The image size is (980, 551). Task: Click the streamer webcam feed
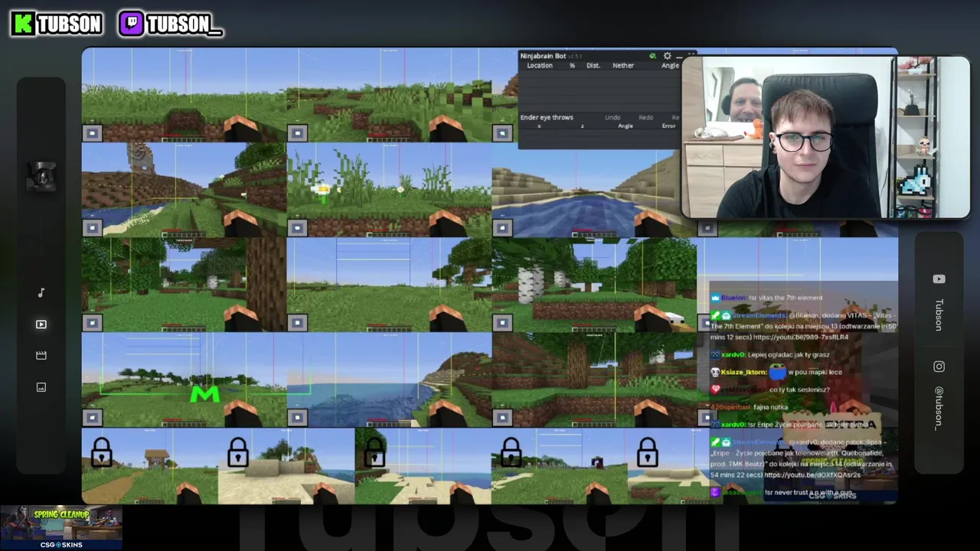(x=825, y=138)
